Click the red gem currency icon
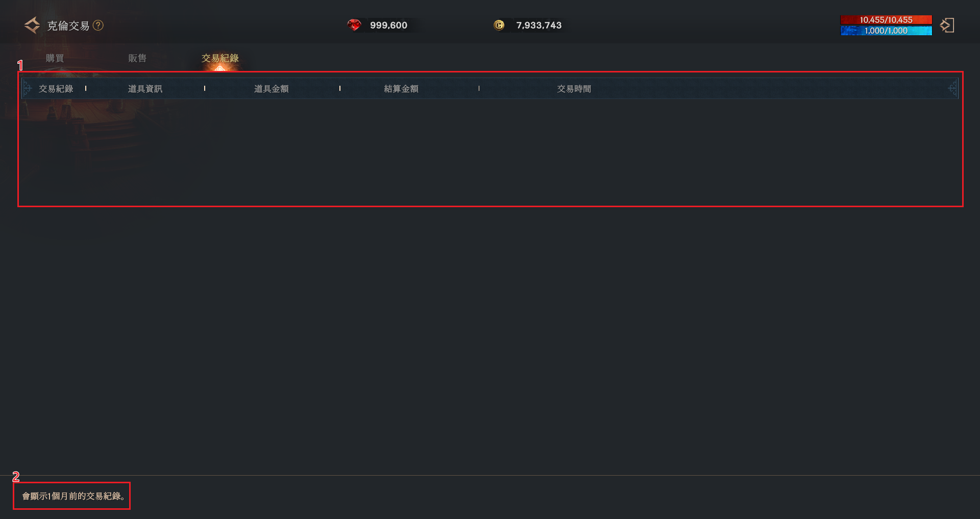The height and width of the screenshot is (519, 980). point(354,25)
